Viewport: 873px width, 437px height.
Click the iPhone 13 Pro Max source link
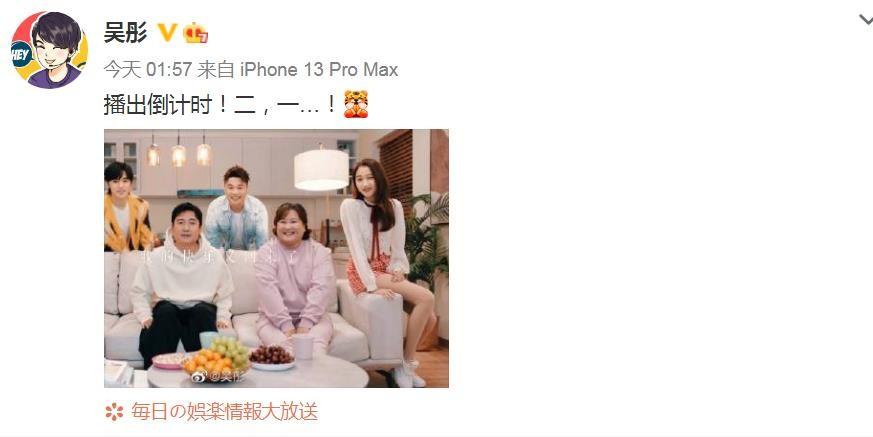319,70
